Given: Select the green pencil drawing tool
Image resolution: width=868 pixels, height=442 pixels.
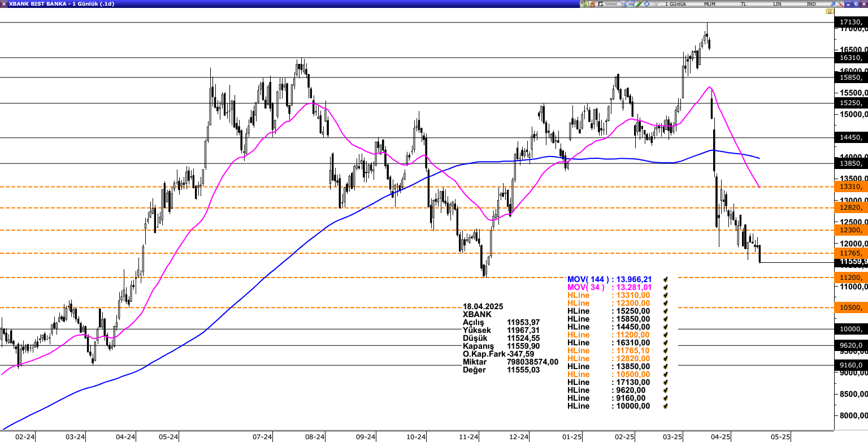Looking at the screenshot, I should click(x=639, y=4).
